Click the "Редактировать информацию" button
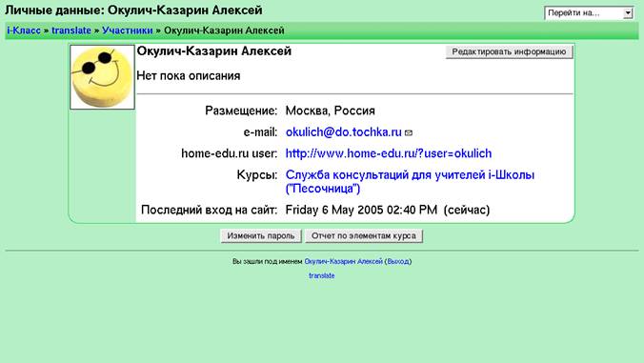Image resolution: width=644 pixels, height=363 pixels. 509,51
